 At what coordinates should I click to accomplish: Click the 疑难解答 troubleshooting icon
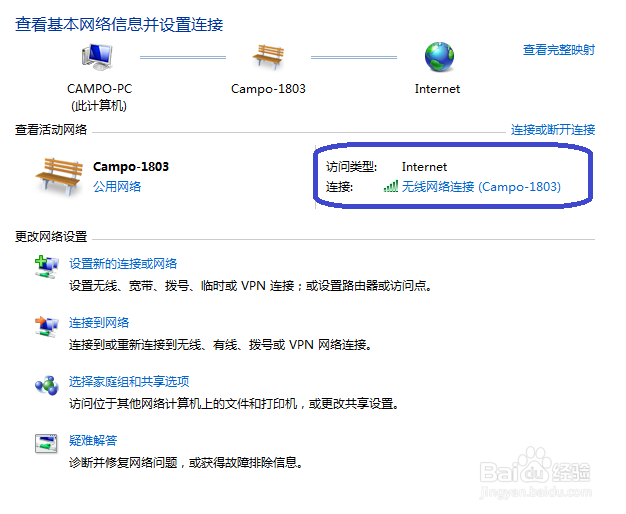click(46, 443)
